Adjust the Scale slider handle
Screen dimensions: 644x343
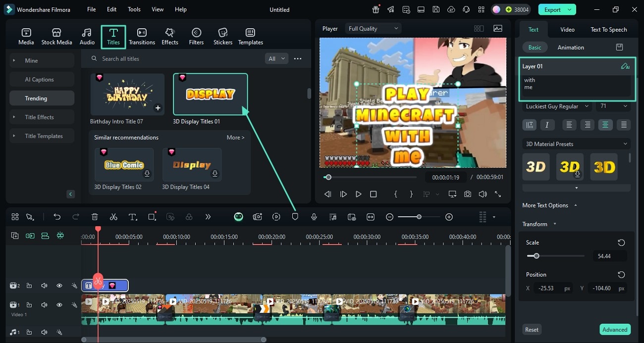pyautogui.click(x=536, y=256)
